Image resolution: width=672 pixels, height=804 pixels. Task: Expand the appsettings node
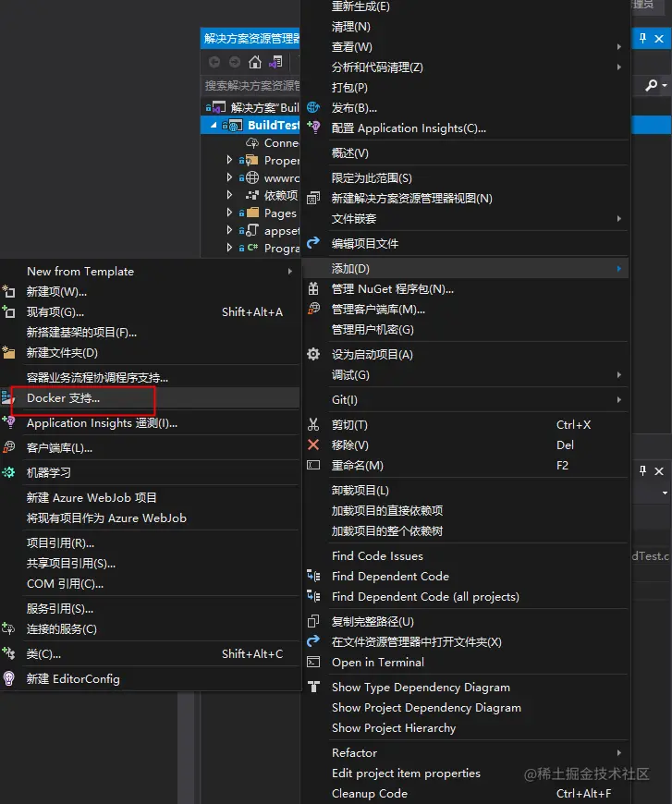coord(229,230)
